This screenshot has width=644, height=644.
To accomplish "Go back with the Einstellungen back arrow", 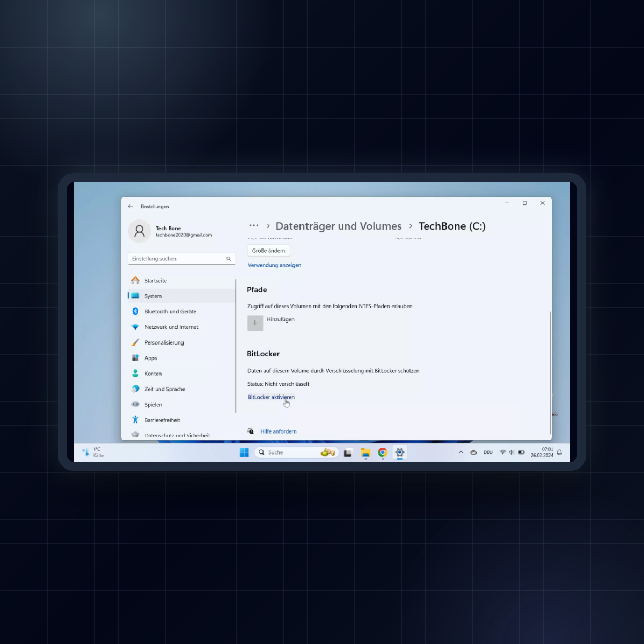I will pyautogui.click(x=130, y=206).
